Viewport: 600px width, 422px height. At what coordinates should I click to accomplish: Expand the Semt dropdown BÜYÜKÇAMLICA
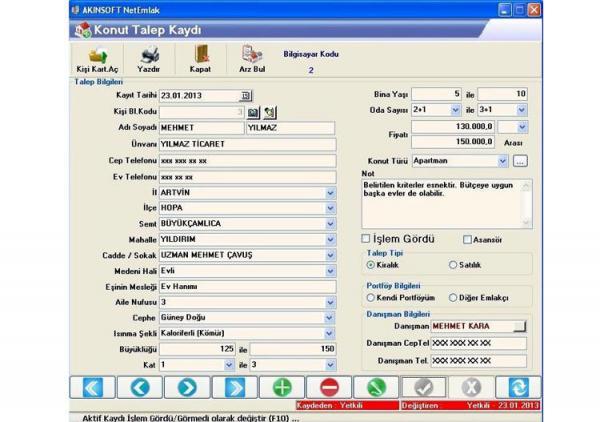click(330, 224)
